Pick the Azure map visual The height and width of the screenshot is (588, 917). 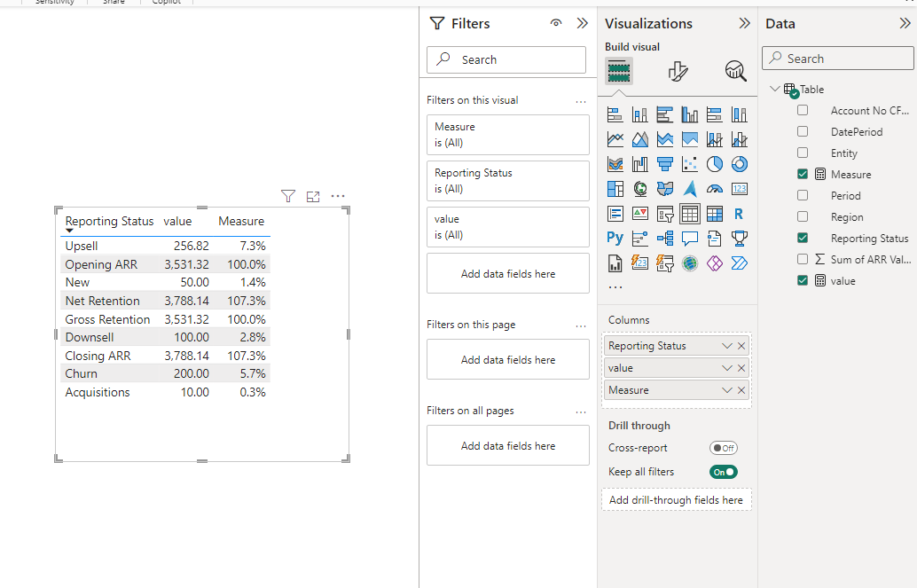pos(689,189)
